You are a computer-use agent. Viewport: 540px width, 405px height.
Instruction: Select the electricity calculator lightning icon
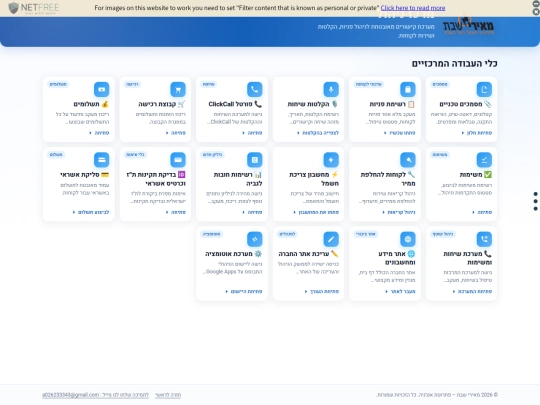pos(331,160)
